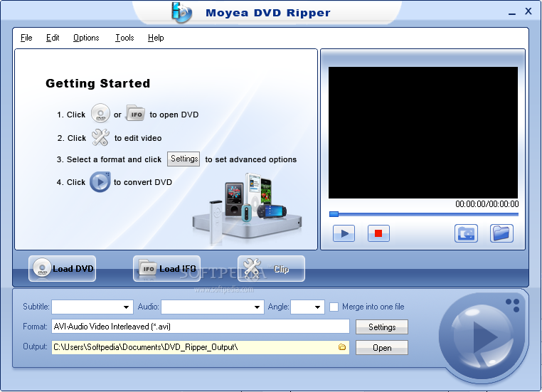542x392 pixels.
Task: Minimize the Moyea DVD Ripper window
Action: [512, 14]
